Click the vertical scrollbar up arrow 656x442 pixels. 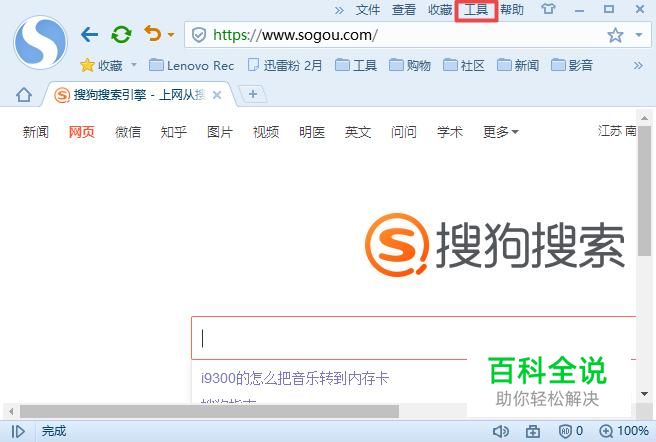tap(644, 118)
